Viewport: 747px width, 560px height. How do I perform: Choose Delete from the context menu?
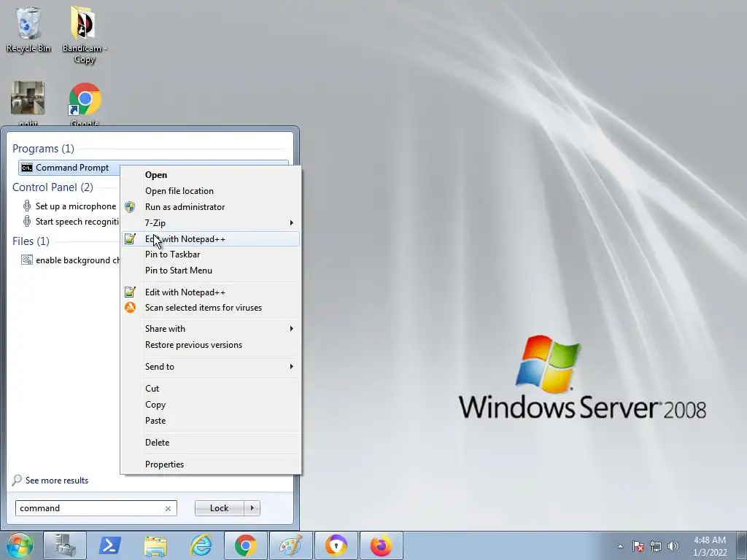click(x=211, y=443)
